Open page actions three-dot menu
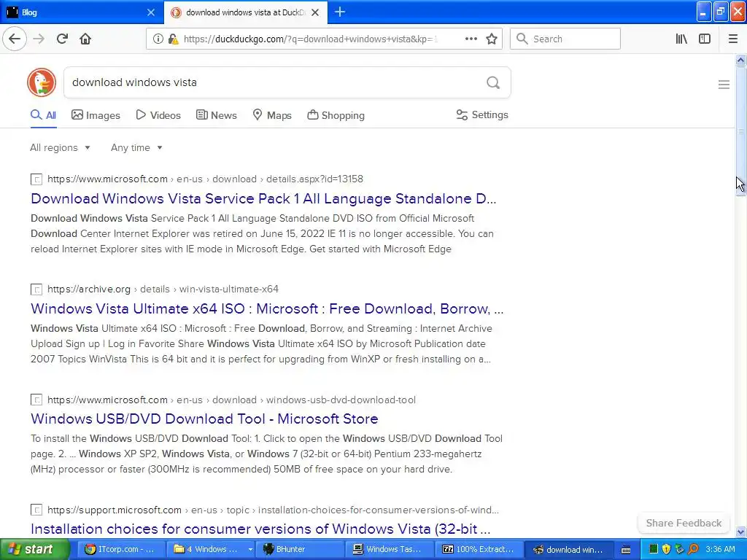 pos(471,39)
